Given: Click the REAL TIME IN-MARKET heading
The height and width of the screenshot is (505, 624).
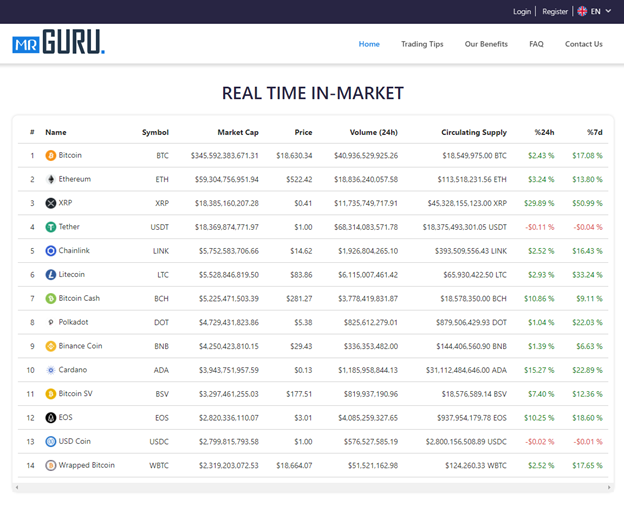Looking at the screenshot, I should 313,94.
